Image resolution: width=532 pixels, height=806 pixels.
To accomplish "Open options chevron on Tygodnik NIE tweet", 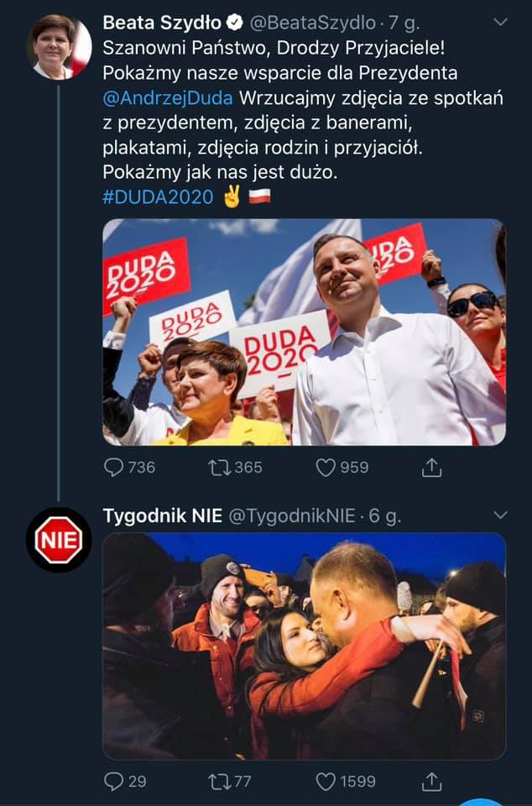I will pyautogui.click(x=499, y=515).
